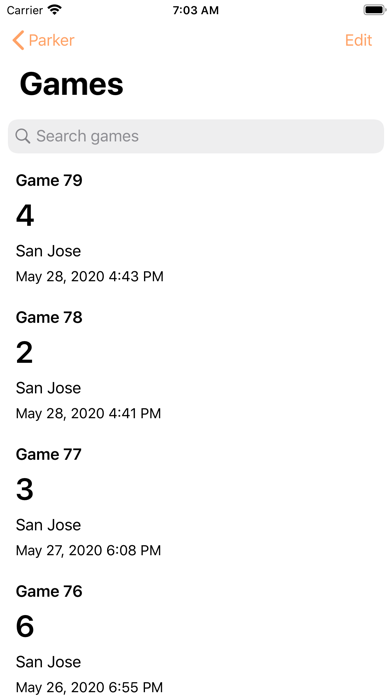This screenshot has width=392, height=696.
Task: Tap the May 28, 2020 4:41 PM date
Action: tap(88, 414)
